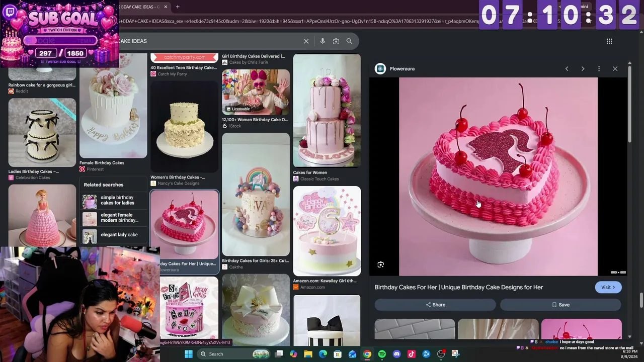Go to previous image in preview panel
Image resolution: width=644 pixels, height=362 pixels.
(x=567, y=69)
